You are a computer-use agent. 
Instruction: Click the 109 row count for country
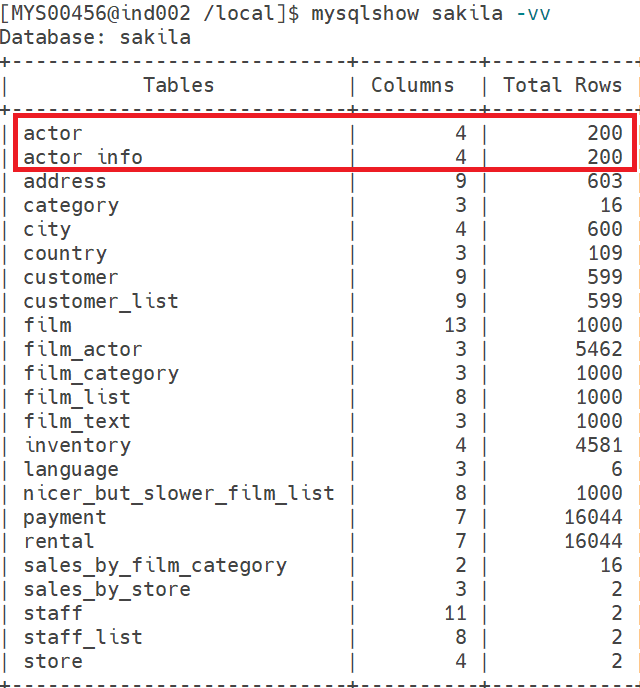(x=605, y=253)
